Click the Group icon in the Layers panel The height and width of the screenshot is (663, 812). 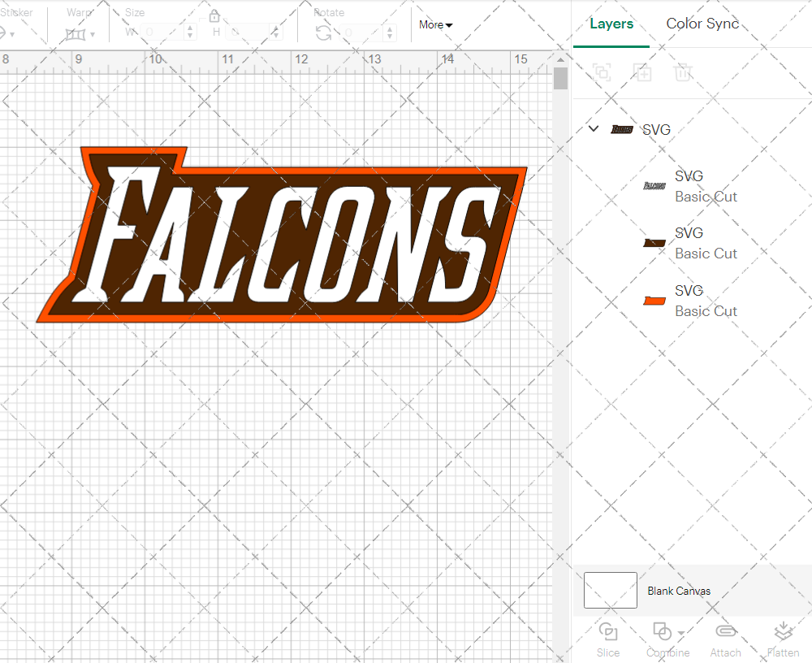click(x=602, y=72)
